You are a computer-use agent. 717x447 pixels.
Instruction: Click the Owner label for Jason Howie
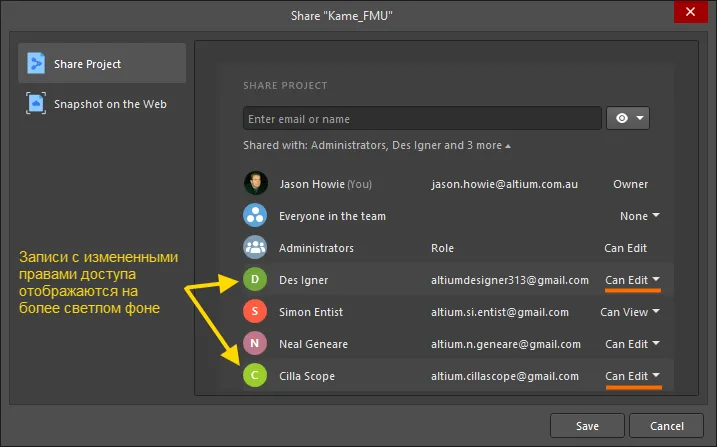(x=631, y=184)
